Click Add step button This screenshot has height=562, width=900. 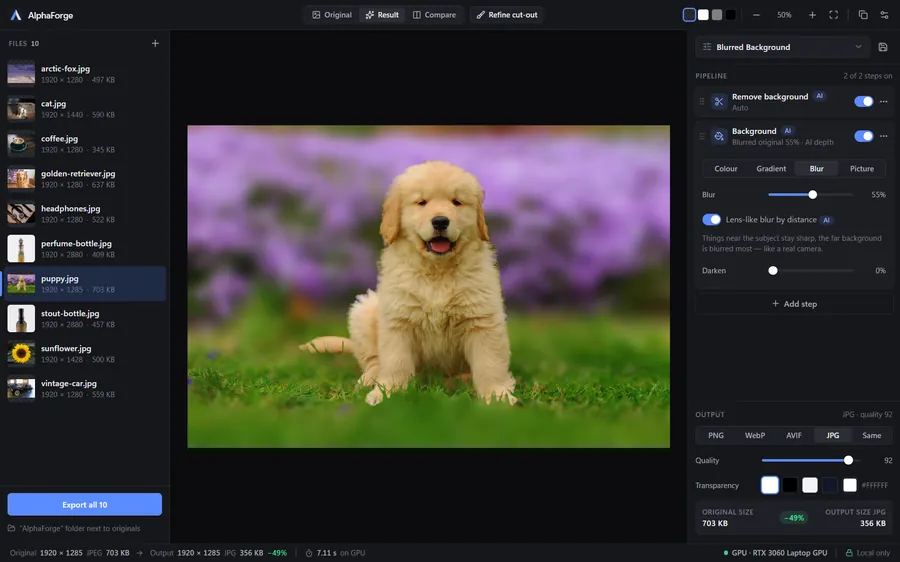pyautogui.click(x=794, y=304)
